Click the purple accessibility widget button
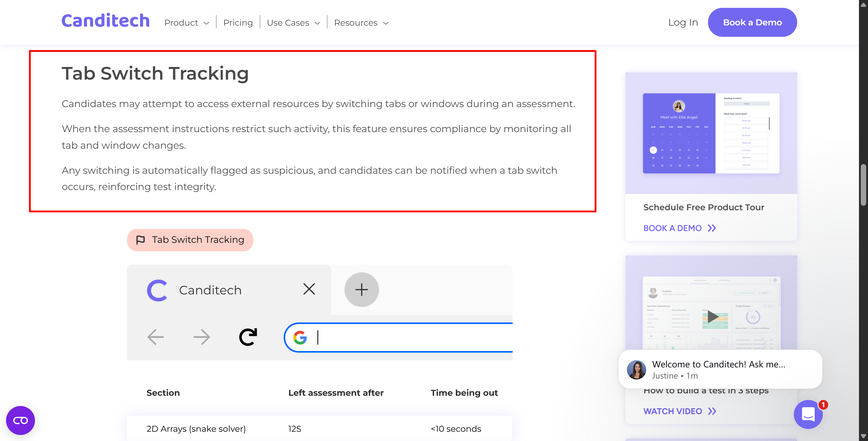The width and height of the screenshot is (868, 441). click(20, 420)
